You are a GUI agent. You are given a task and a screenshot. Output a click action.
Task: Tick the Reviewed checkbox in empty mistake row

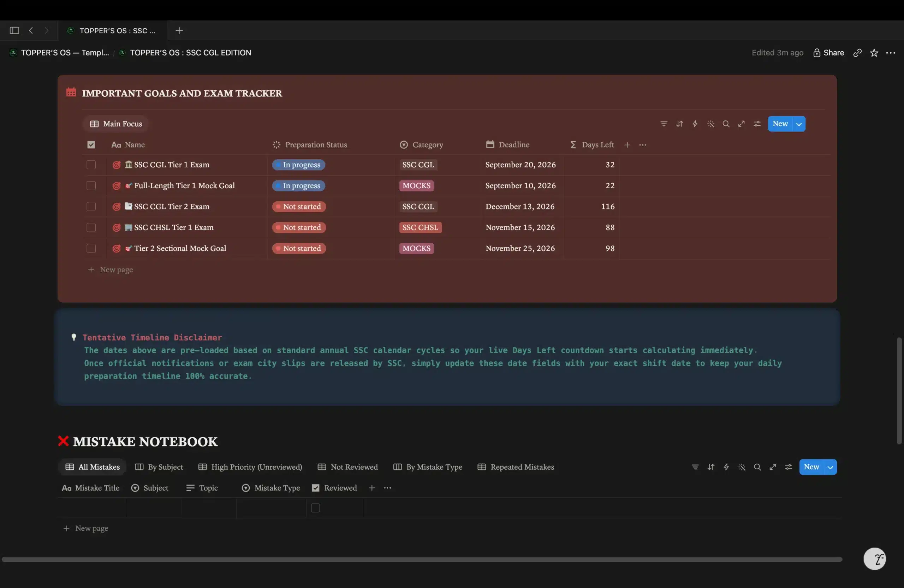click(315, 508)
